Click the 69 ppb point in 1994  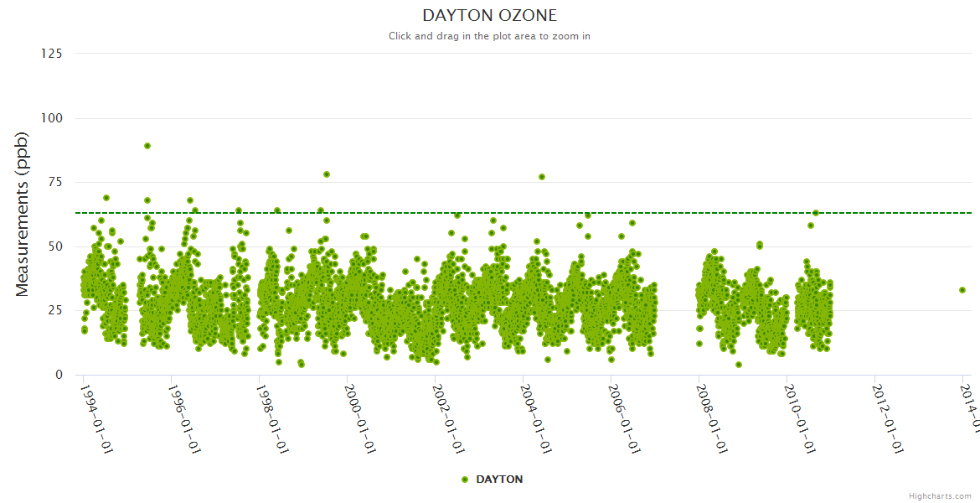106,198
